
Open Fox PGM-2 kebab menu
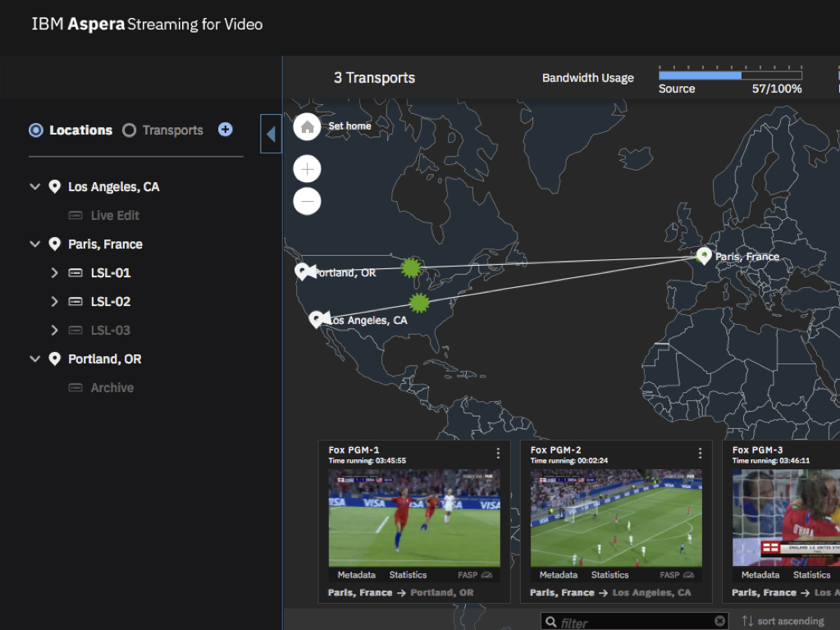700,453
